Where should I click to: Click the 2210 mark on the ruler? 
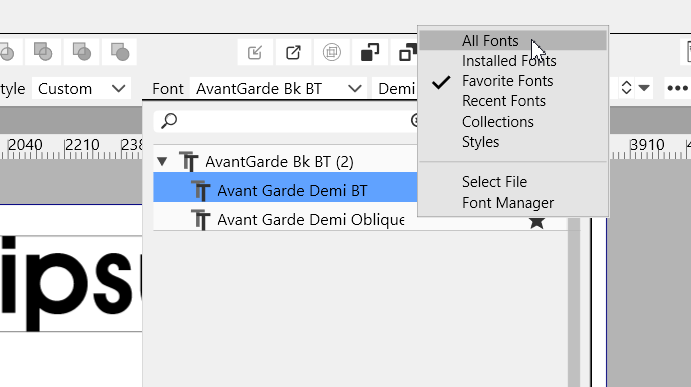[x=82, y=145]
